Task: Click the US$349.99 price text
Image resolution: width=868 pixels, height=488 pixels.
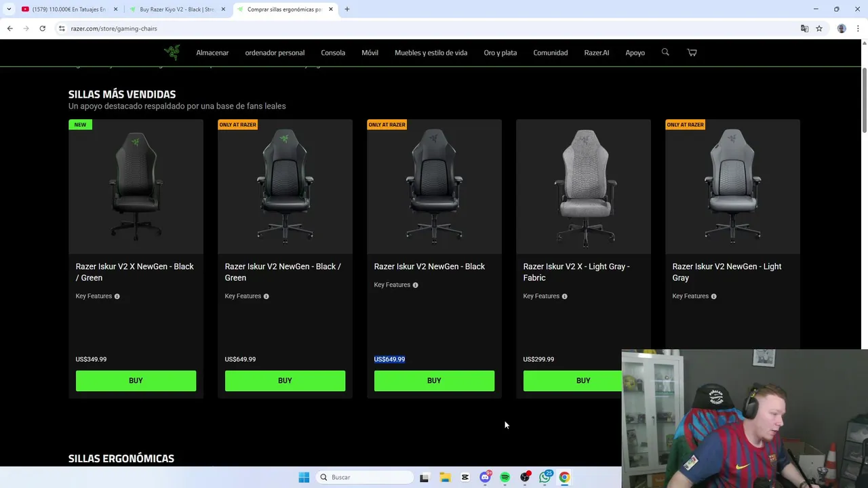Action: pyautogui.click(x=91, y=359)
